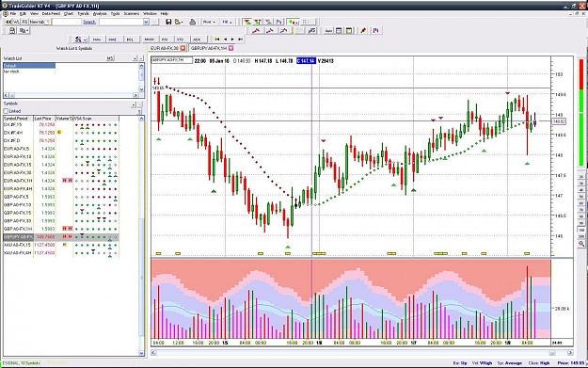Click the blue trend channel tool icon

[311, 31]
